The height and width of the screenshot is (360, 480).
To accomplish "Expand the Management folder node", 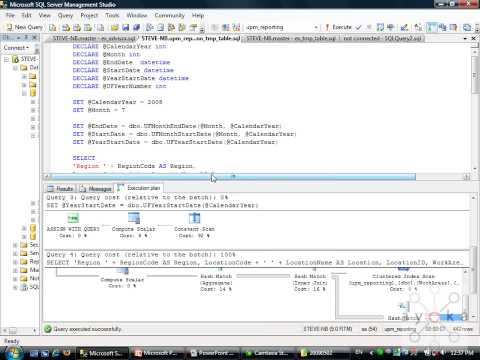I will click(15, 270).
